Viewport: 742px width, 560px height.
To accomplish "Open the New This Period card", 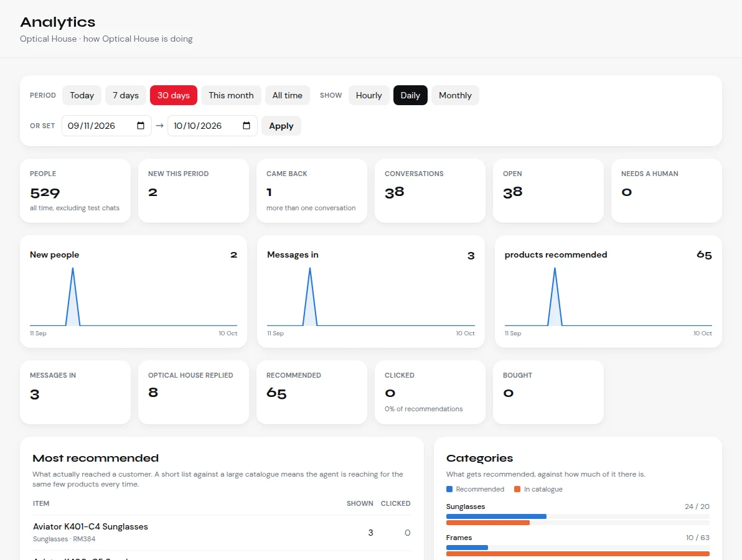I will point(194,190).
